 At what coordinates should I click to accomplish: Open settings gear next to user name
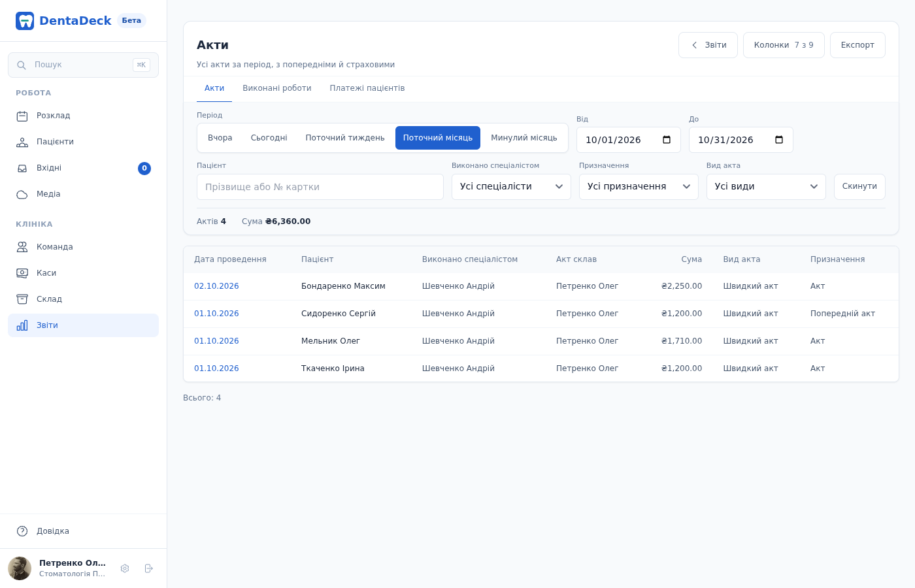coord(125,568)
